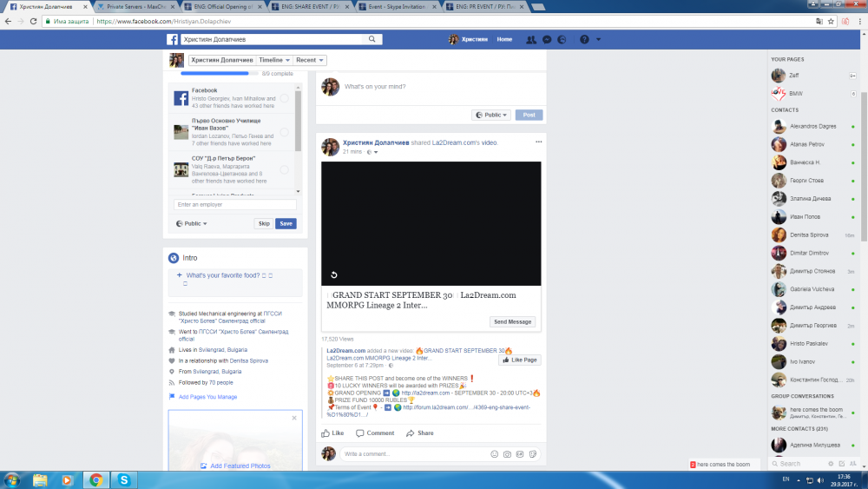
Task: Select the Facebook employer radio circle
Action: pyautogui.click(x=284, y=98)
